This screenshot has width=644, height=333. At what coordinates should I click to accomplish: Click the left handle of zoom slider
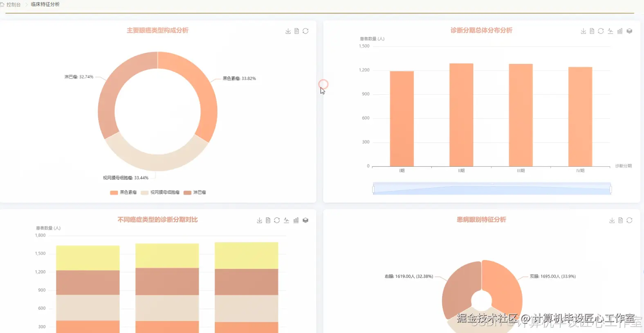(x=373, y=189)
